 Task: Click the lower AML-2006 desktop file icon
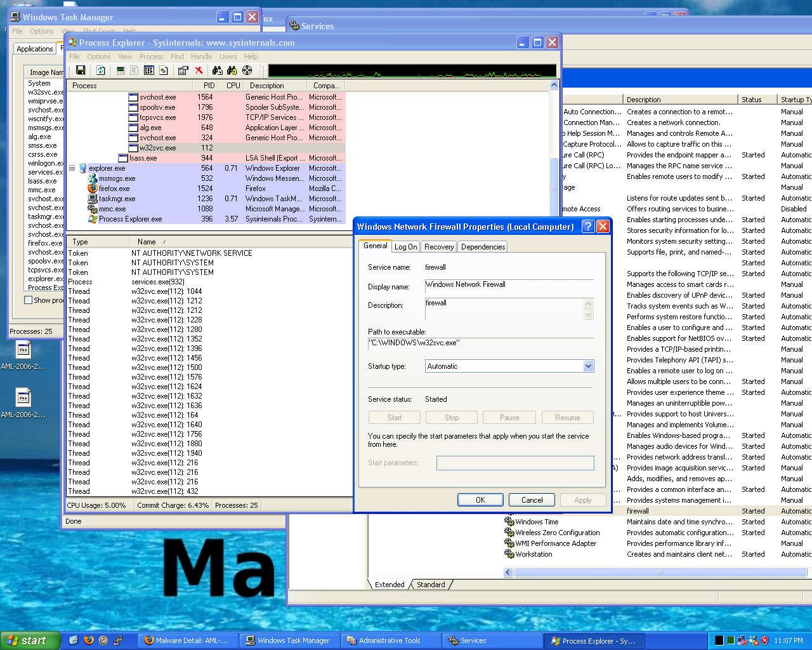pos(23,398)
